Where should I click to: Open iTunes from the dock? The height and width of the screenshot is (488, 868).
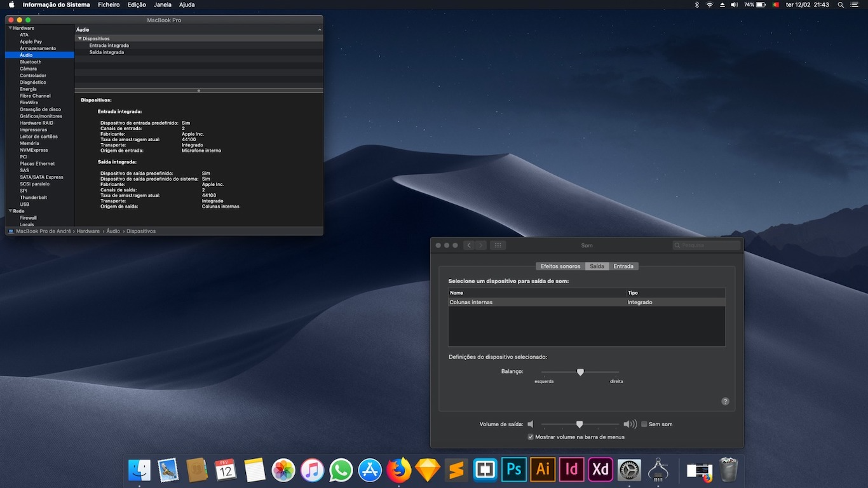(x=312, y=470)
